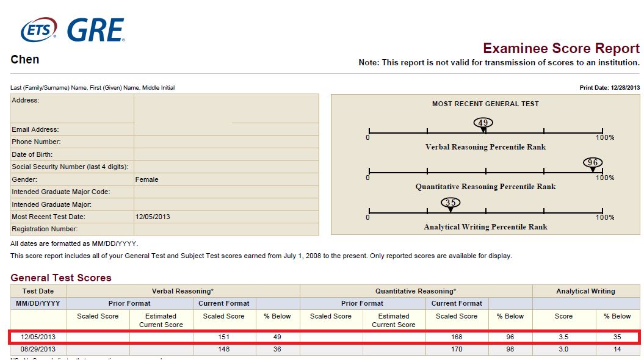Click the Most Recent General Test heading
Screen dimensions: 644x360
(x=485, y=104)
